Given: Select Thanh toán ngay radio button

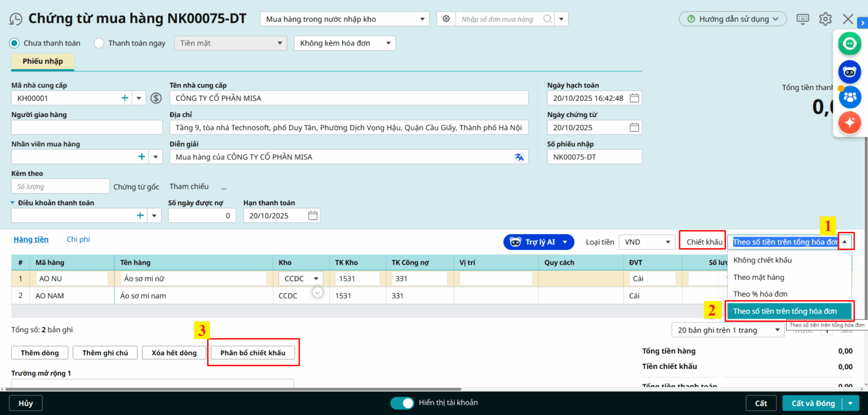Looking at the screenshot, I should (99, 43).
